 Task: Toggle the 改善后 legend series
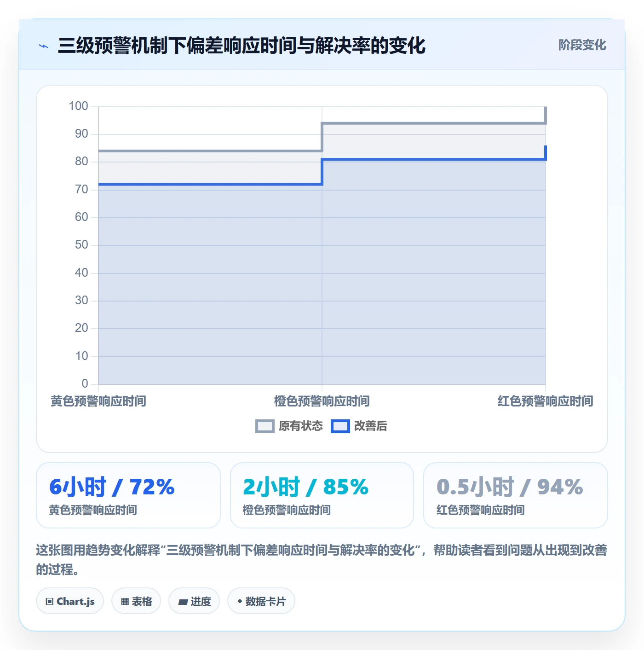pyautogui.click(x=359, y=426)
